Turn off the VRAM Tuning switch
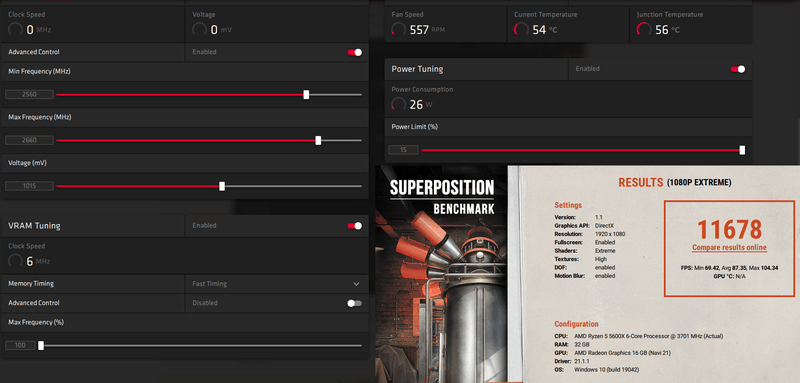Screen dimensions: 800x383 355,225
